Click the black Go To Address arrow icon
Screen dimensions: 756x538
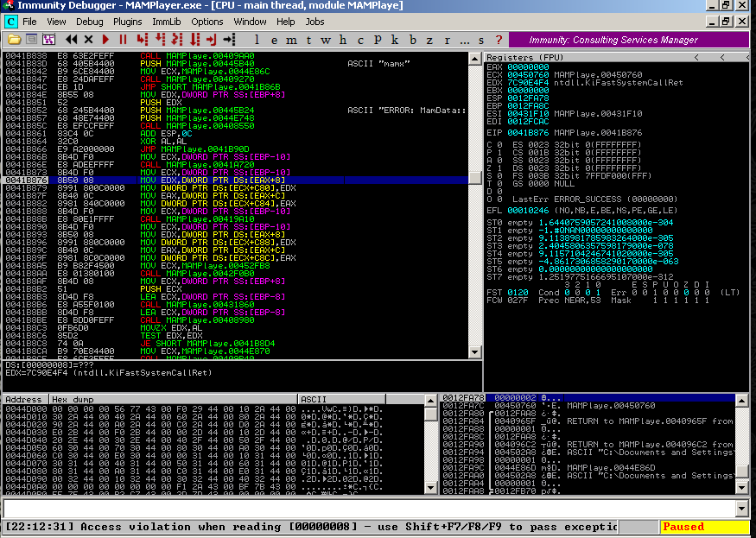229,40
